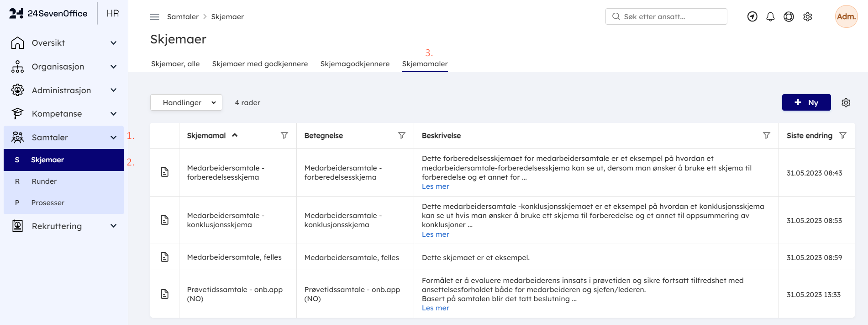Switch to the Skjemaer, alle tab
This screenshot has height=325, width=868.
point(175,64)
